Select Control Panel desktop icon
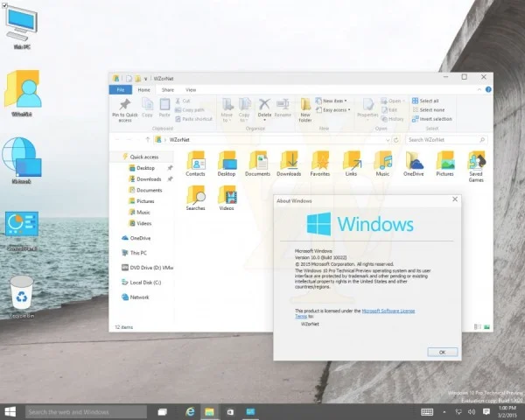Screen dimensions: 525x420 point(22,231)
